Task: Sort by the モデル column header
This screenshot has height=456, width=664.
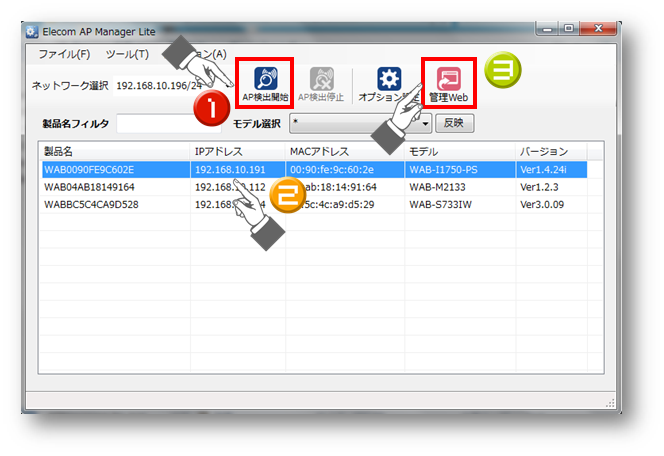Action: (x=460, y=151)
